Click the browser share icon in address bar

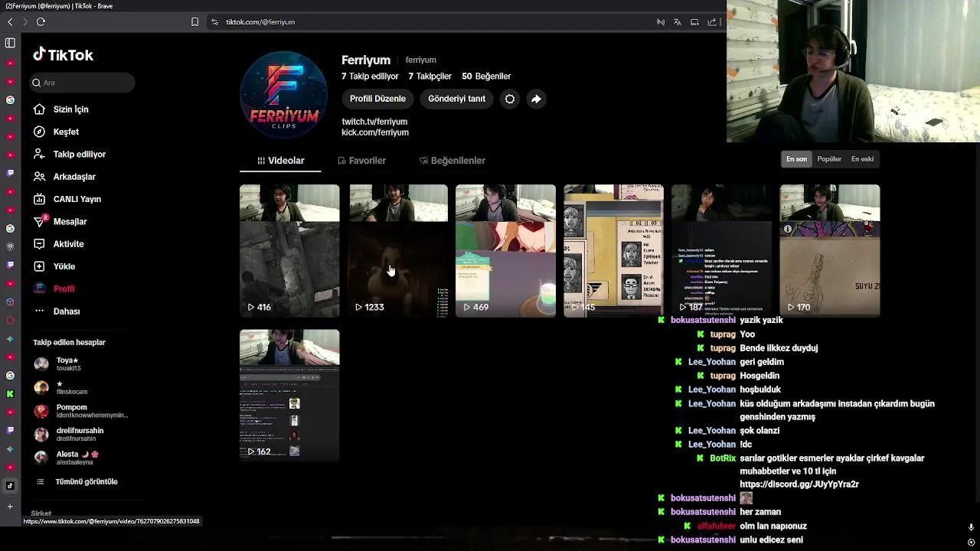(x=712, y=22)
